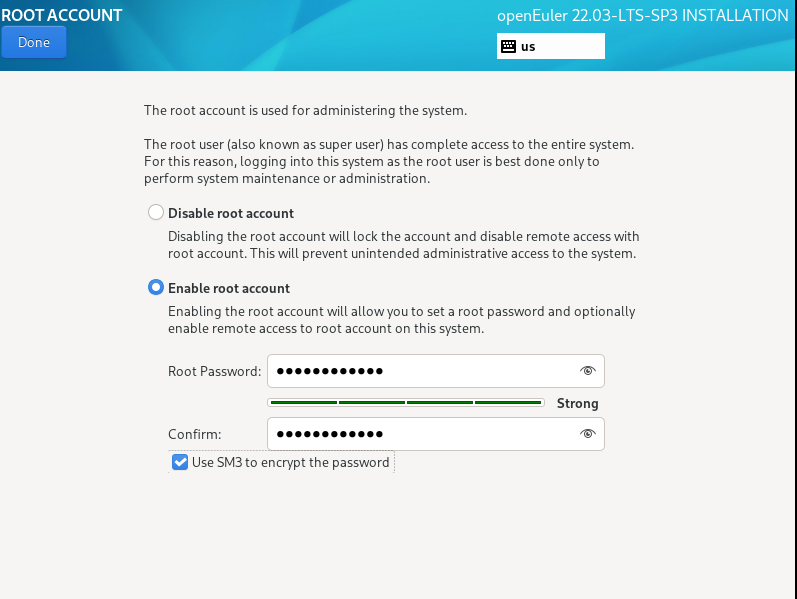Click the "us" keyboard layout text
This screenshot has width=797, height=599.
(528, 47)
